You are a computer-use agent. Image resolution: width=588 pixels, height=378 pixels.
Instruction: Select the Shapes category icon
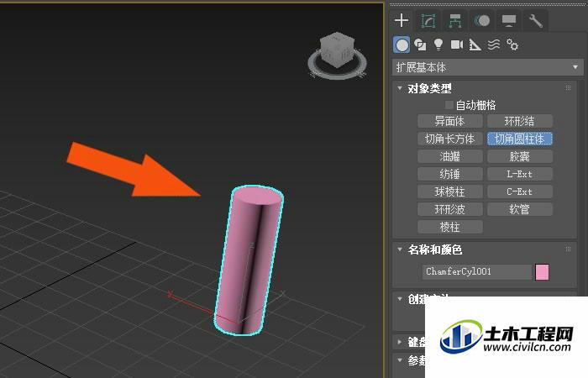tap(420, 45)
